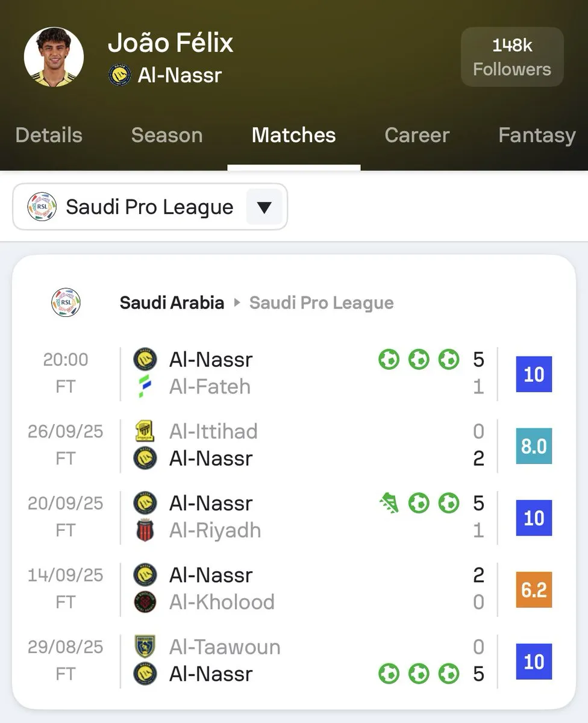Click the Saudi Arabia breadcrumb link
The height and width of the screenshot is (723, 588).
point(172,302)
